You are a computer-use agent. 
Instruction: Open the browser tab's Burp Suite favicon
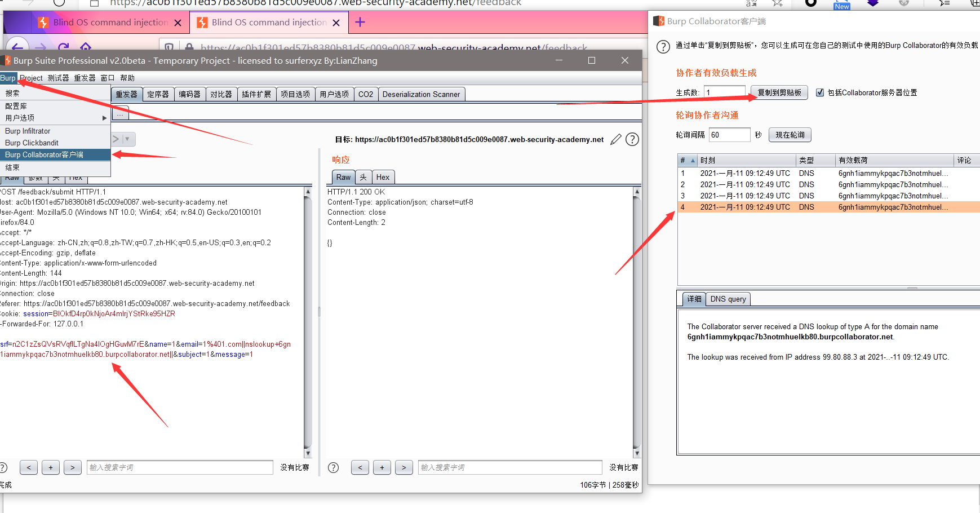coord(43,23)
